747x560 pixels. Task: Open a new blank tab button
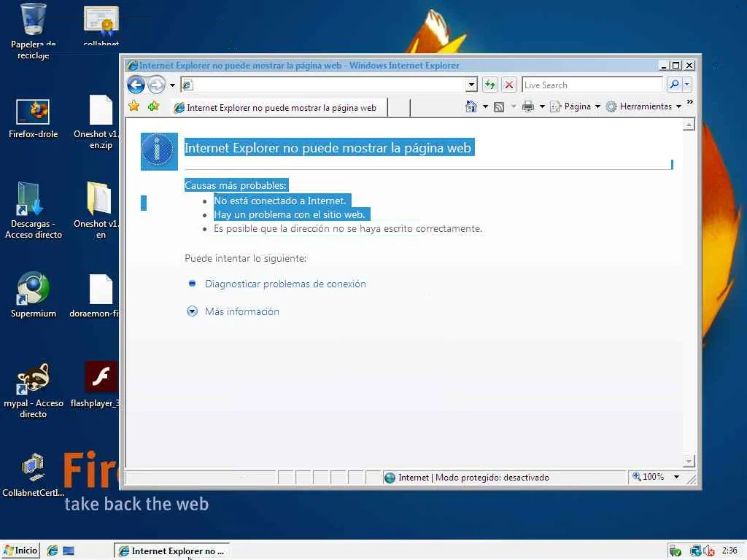click(399, 108)
